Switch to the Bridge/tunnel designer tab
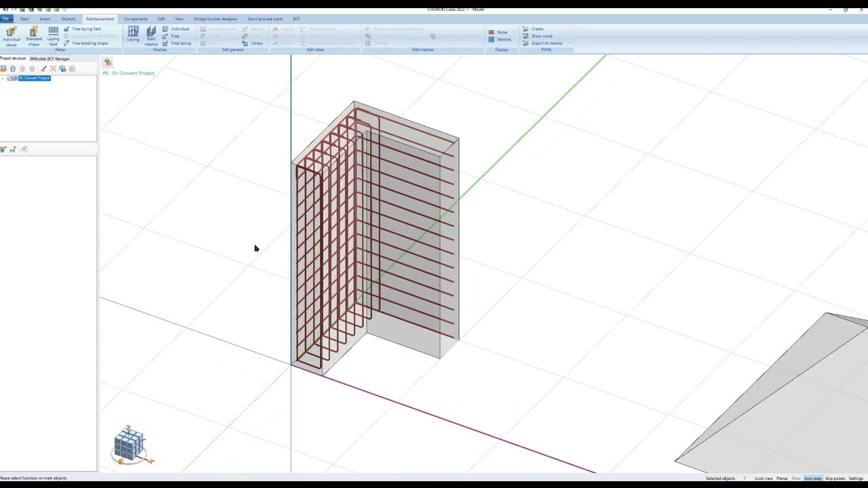 (216, 19)
